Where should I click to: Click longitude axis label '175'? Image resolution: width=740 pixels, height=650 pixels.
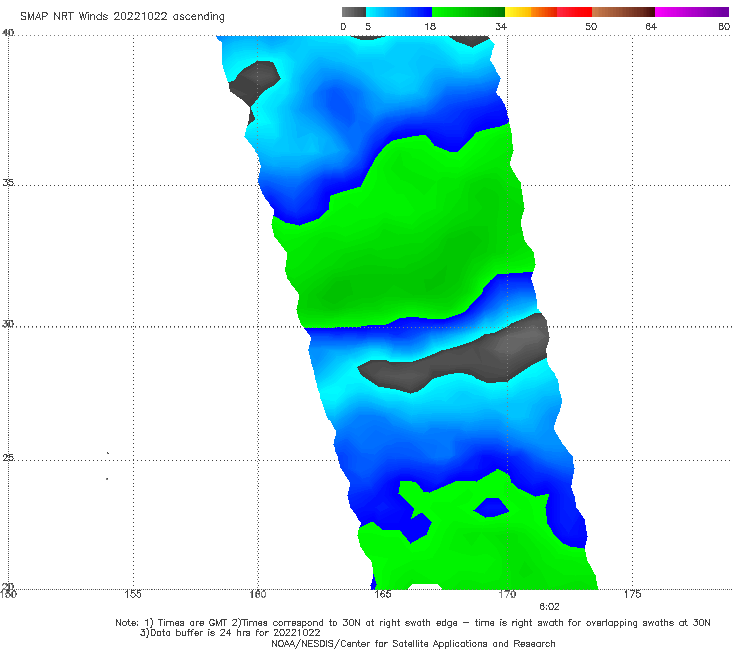pos(632,594)
